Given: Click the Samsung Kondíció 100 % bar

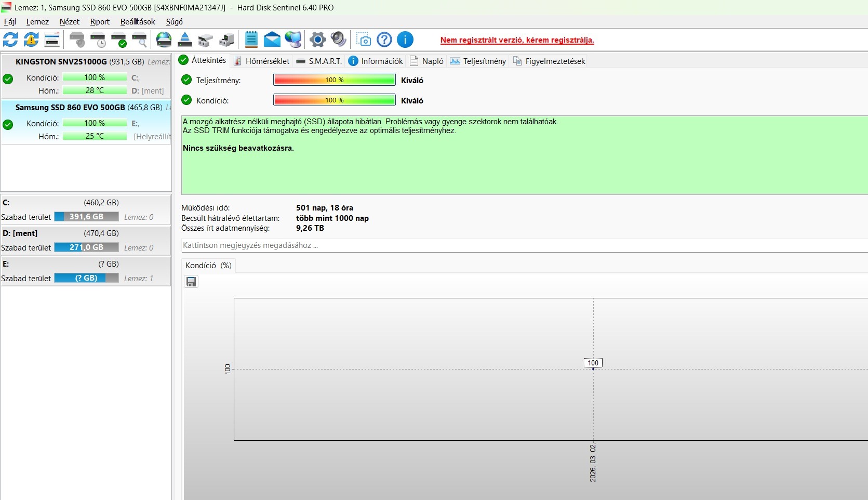Looking at the screenshot, I should [95, 123].
